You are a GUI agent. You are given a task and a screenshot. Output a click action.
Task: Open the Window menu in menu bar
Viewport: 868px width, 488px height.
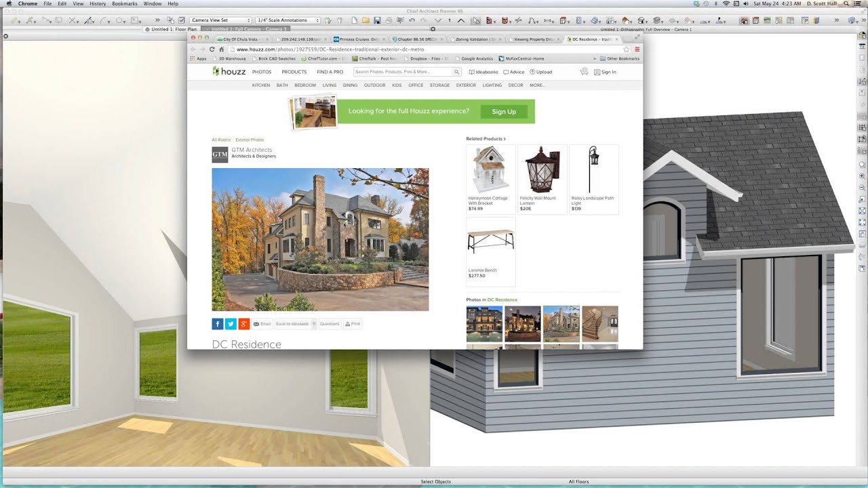coord(153,3)
